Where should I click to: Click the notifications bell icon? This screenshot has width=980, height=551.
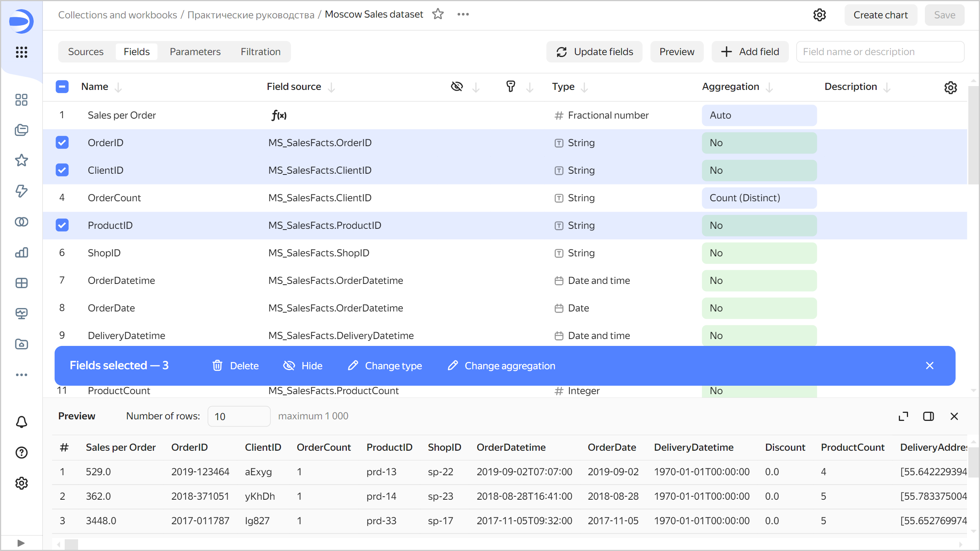(21, 422)
